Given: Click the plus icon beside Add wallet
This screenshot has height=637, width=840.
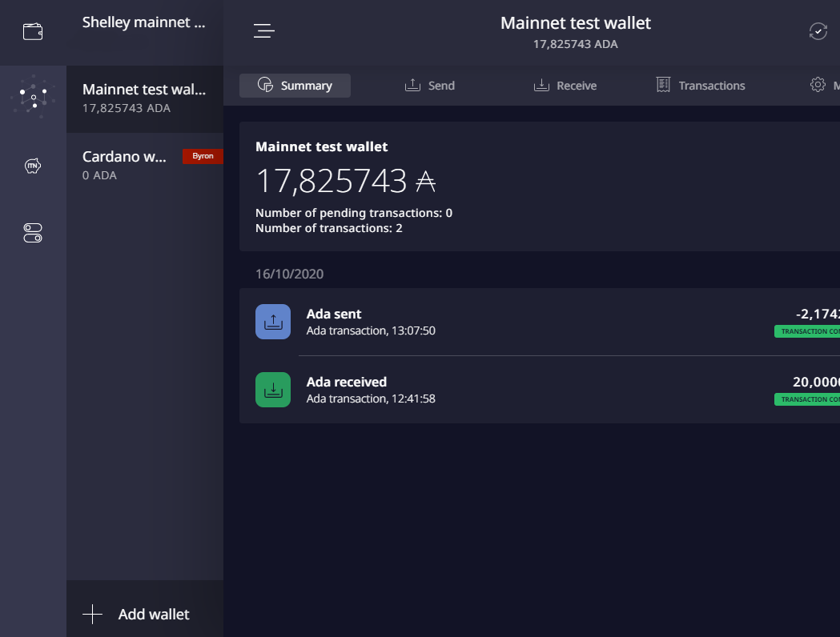Looking at the screenshot, I should click(93, 614).
